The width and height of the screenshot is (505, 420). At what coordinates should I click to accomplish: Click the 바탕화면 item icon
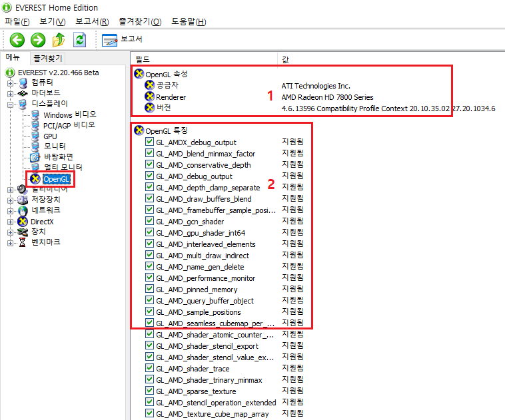coord(35,157)
